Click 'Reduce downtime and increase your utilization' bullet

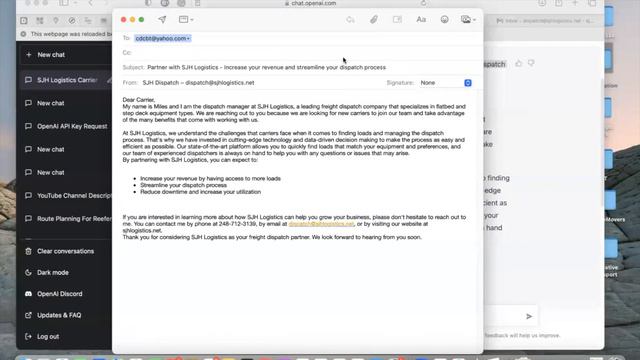tap(200, 192)
